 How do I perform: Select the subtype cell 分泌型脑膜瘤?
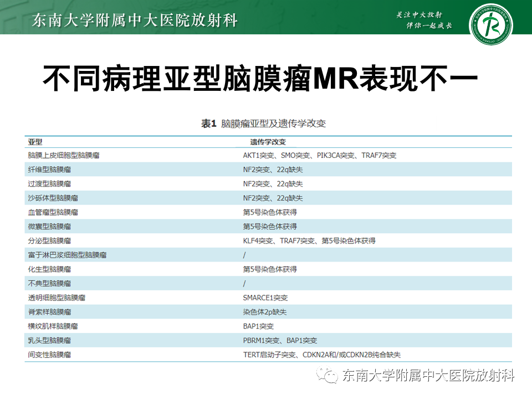[x=49, y=241]
